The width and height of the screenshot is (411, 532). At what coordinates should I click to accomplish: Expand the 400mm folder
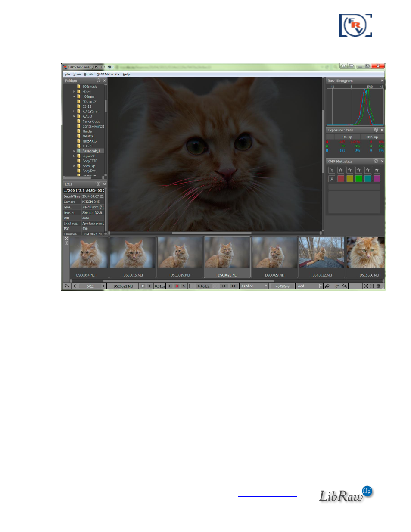[x=74, y=96]
